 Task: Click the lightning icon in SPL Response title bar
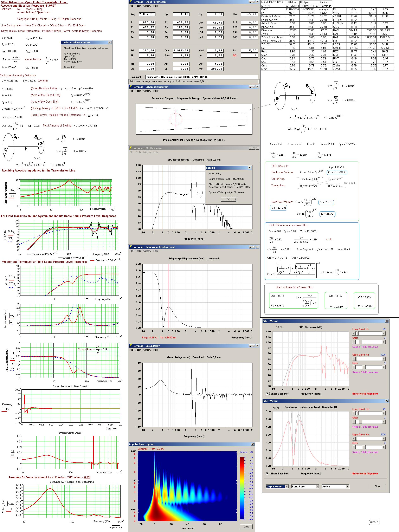point(131,148)
